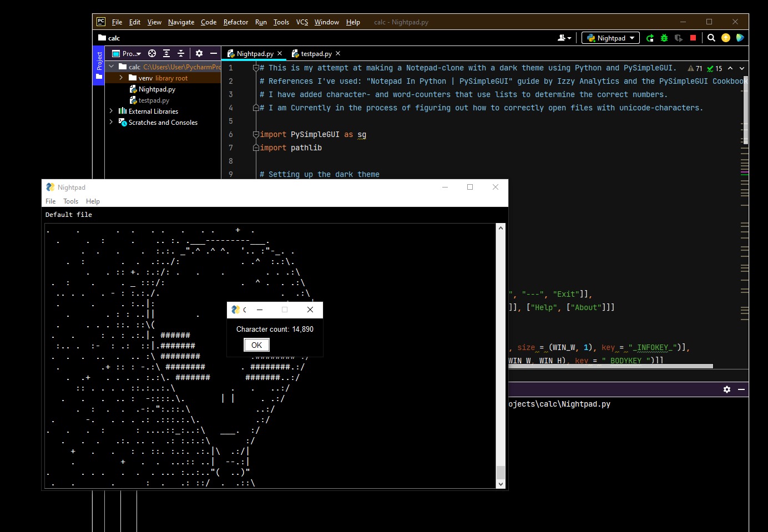Open the Nightpad File menu
Image resolution: width=768 pixels, height=532 pixels.
pyautogui.click(x=50, y=201)
